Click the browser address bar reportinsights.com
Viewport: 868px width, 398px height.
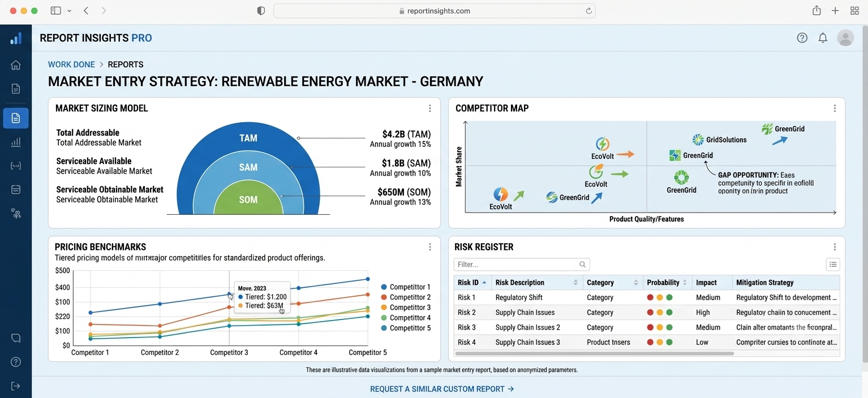[x=434, y=11]
